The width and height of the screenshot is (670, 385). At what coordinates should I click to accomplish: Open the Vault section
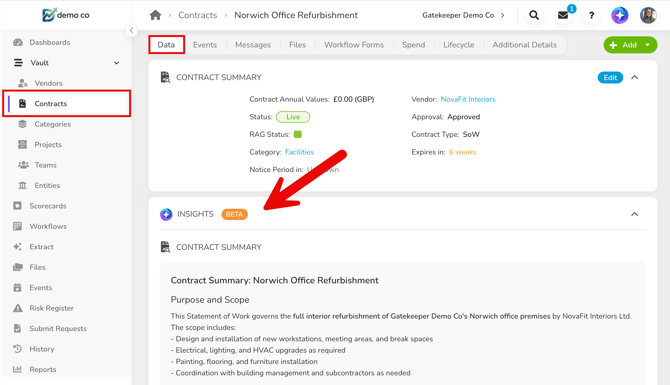(x=39, y=63)
